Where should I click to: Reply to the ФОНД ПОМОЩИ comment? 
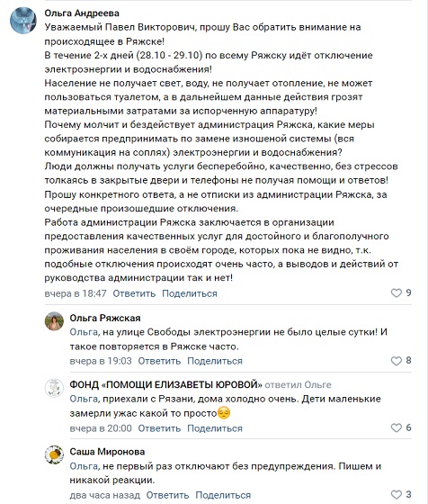tap(159, 428)
